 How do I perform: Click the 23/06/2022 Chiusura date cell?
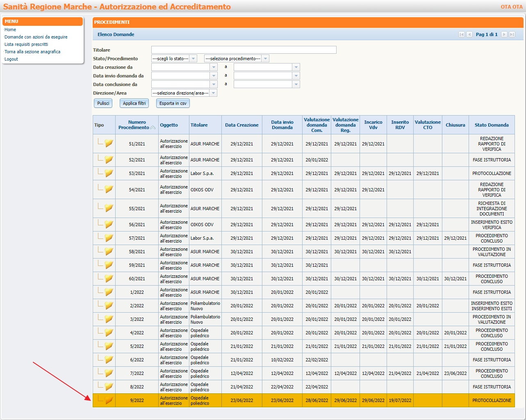pyautogui.click(x=455, y=373)
